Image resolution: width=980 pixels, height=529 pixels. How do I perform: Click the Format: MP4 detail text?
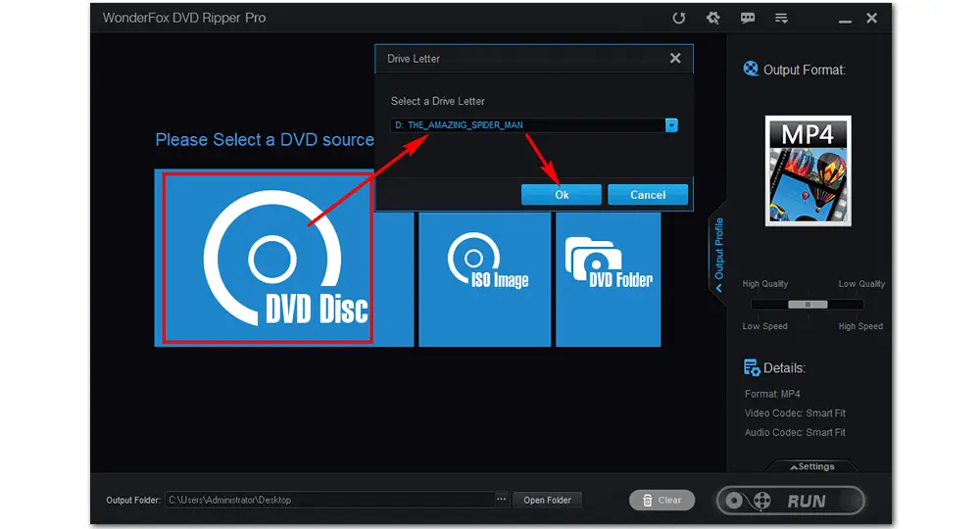click(772, 394)
